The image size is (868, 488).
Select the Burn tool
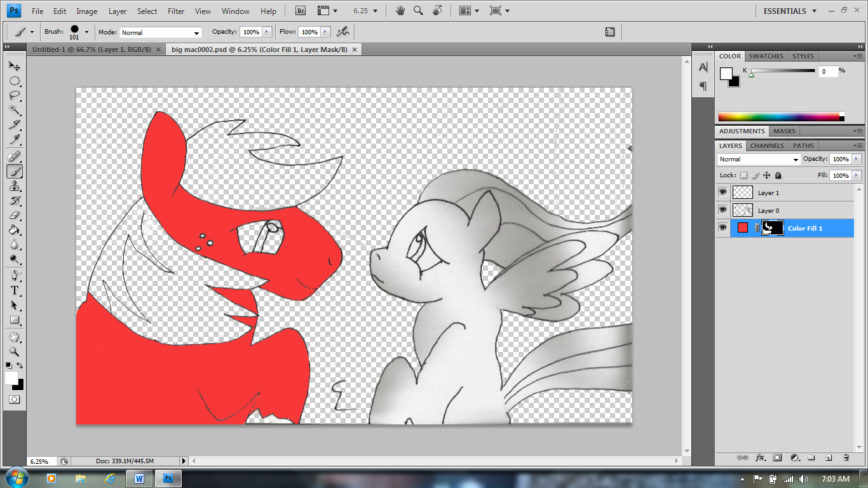[x=14, y=259]
